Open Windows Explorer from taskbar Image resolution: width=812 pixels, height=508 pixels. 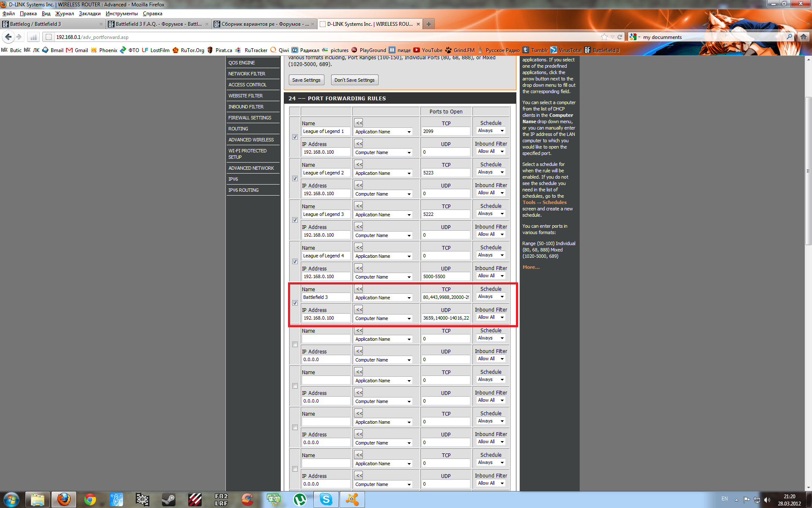tap(38, 500)
